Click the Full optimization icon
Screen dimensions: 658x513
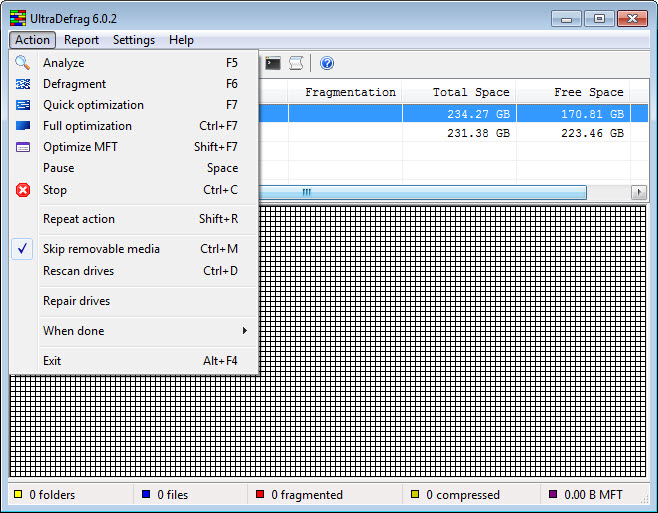point(23,126)
